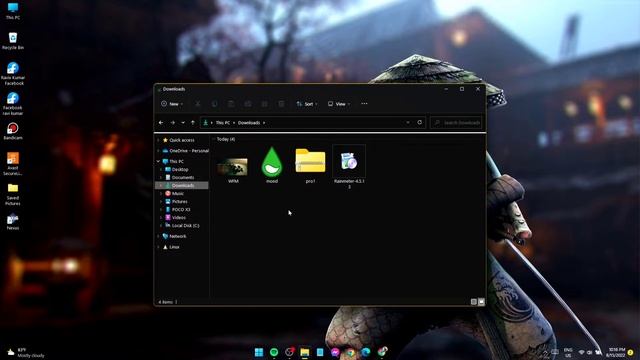640x360 pixels.
Task: Go back with the Back arrow
Action: tap(161, 122)
